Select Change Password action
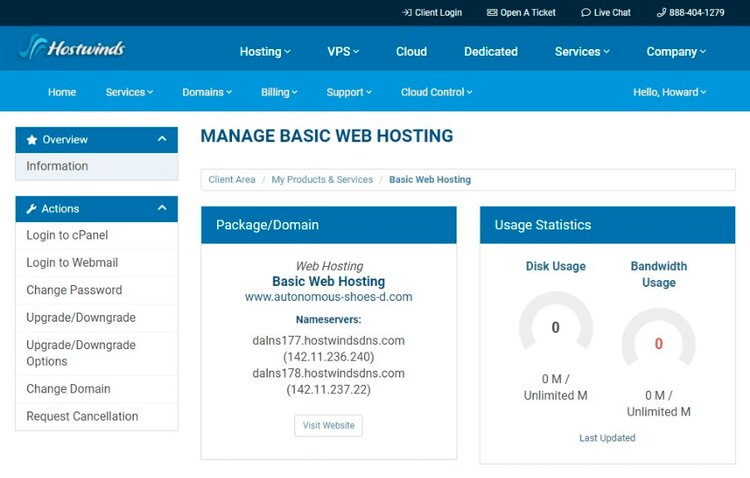 pos(97,290)
